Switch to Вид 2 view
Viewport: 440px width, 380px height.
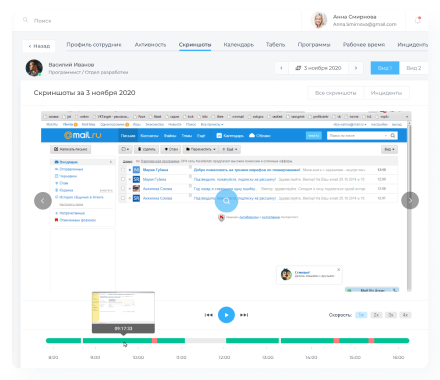[x=414, y=68]
